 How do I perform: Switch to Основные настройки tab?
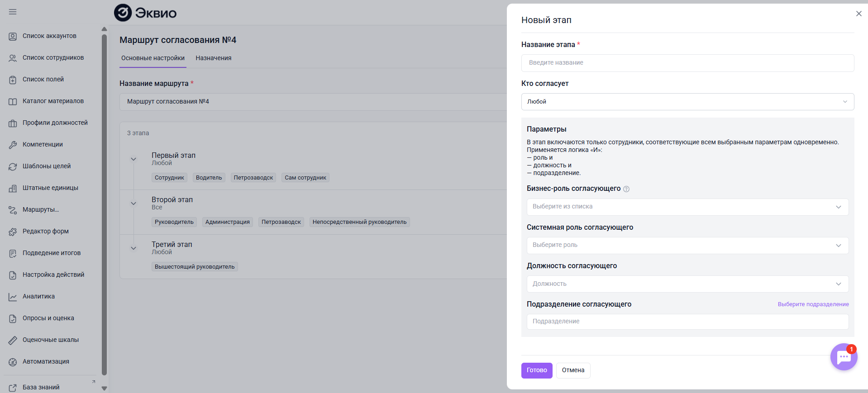[153, 58]
